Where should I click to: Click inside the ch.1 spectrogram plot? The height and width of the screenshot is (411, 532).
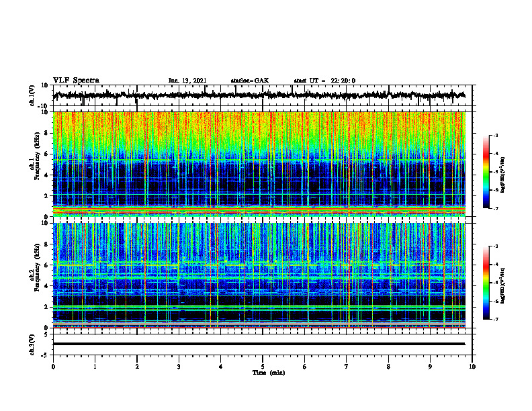tap(259, 164)
